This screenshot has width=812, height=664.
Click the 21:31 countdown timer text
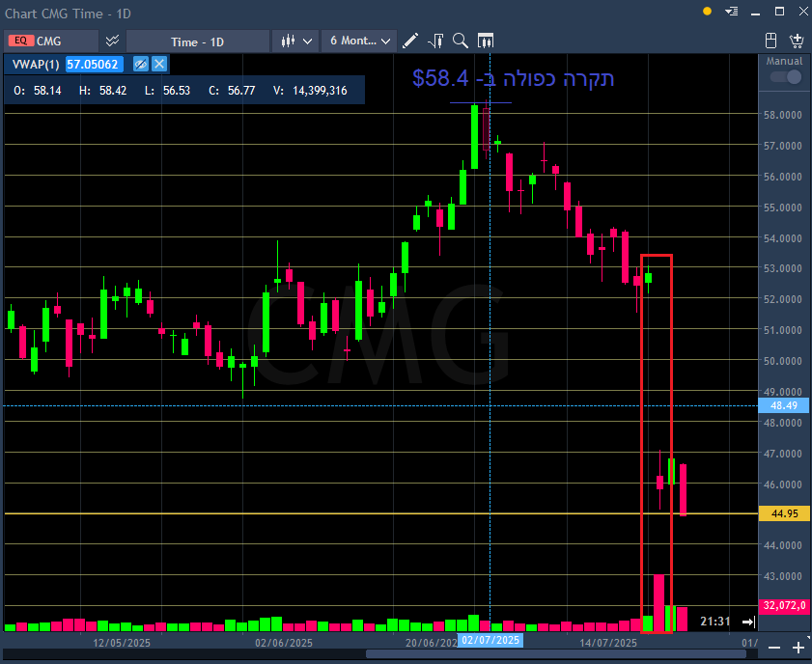click(x=715, y=621)
